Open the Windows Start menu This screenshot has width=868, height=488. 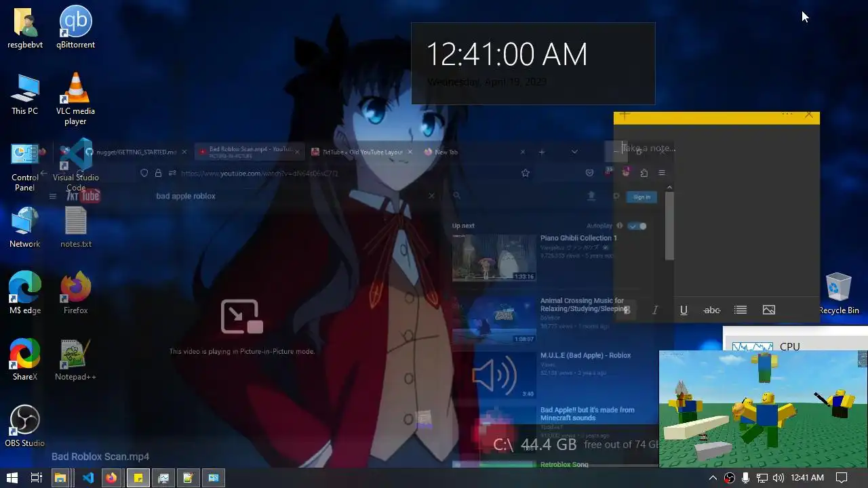pyautogui.click(x=12, y=478)
